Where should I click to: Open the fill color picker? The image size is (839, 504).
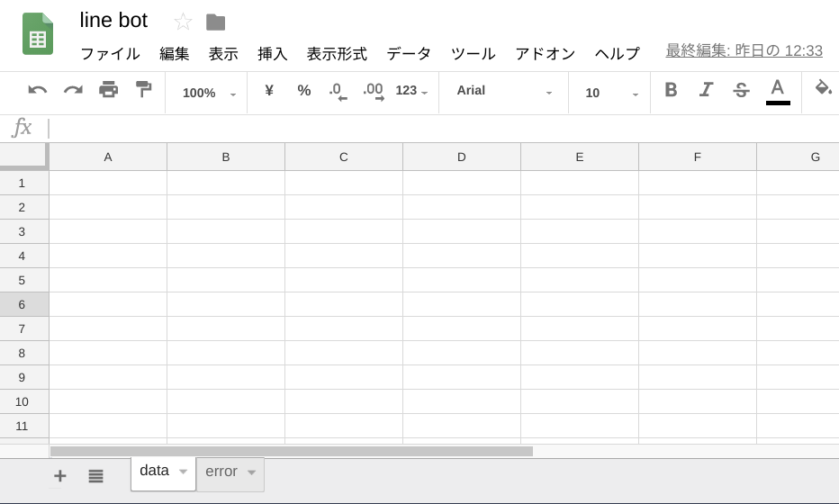[823, 87]
